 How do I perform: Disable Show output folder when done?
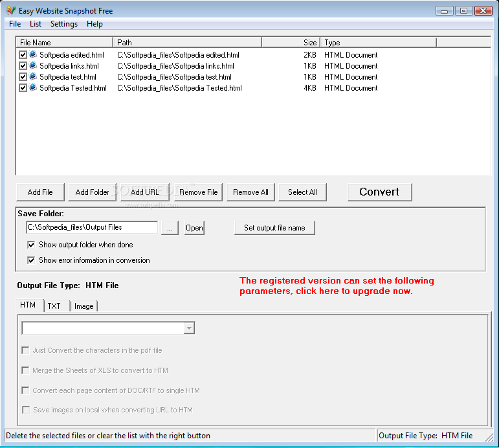tap(31, 245)
